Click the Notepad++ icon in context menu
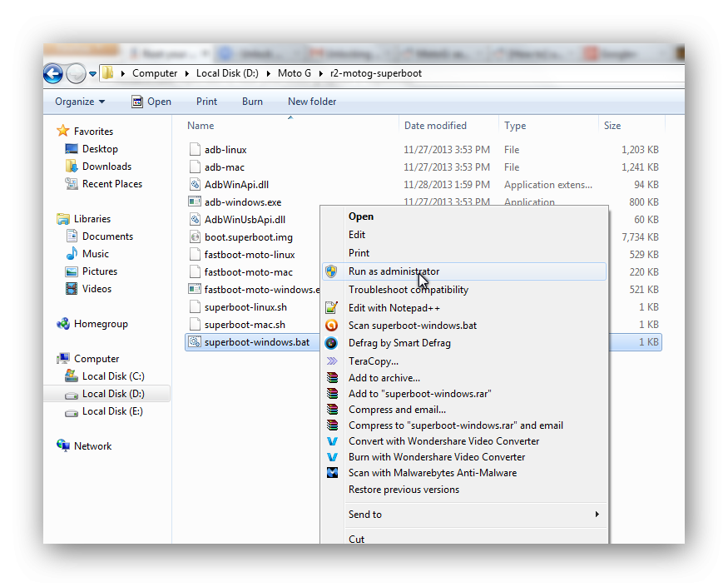Screen dimensions: 728x587 [x=332, y=308]
